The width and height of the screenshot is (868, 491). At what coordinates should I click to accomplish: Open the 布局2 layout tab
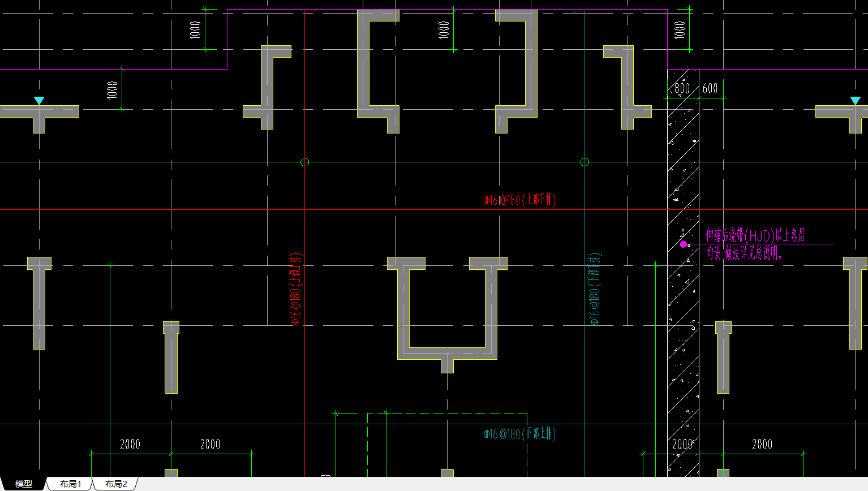click(116, 484)
